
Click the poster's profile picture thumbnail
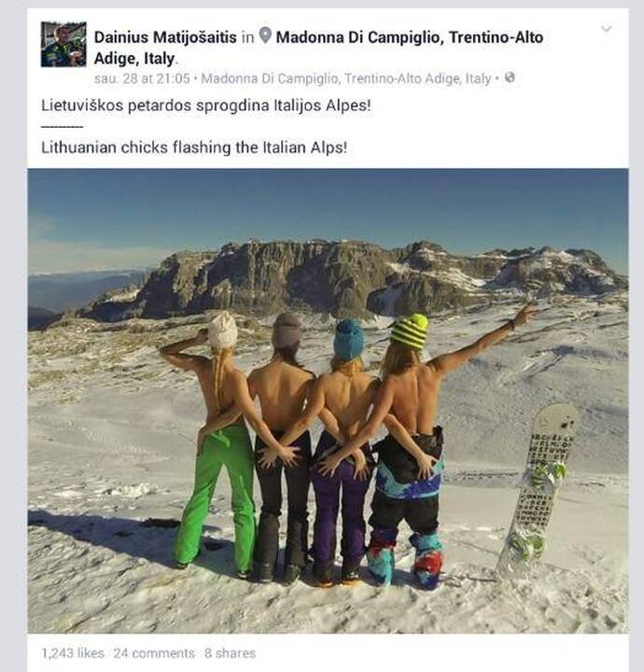(63, 44)
